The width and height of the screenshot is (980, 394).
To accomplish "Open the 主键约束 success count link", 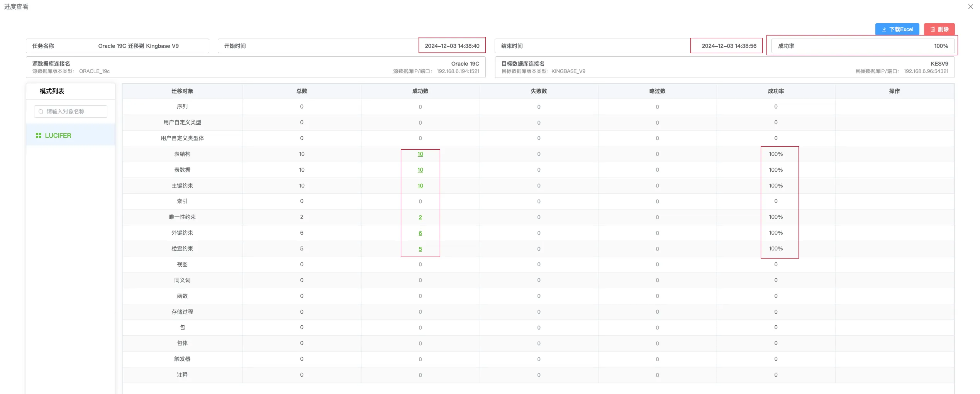I will 420,186.
